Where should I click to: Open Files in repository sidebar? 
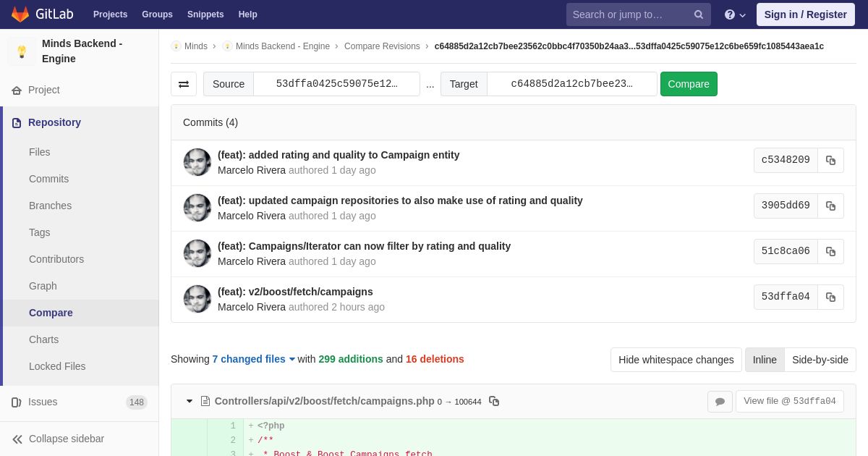[x=40, y=152]
